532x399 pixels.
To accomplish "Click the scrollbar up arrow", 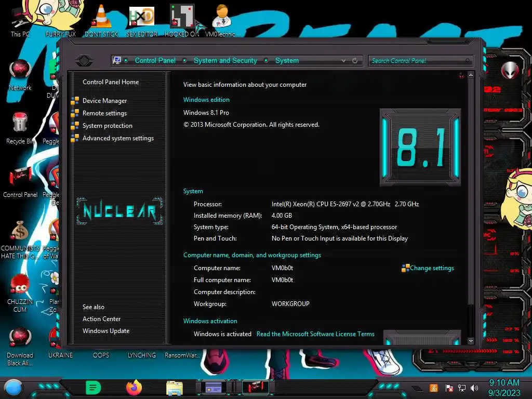I will click(x=471, y=75).
